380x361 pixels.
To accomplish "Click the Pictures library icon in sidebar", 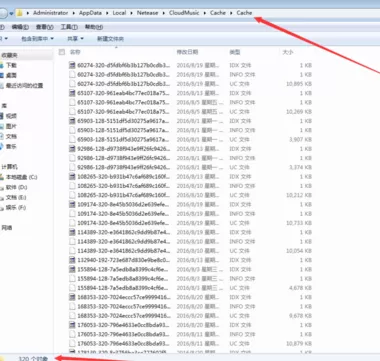I will (x=2, y=126).
